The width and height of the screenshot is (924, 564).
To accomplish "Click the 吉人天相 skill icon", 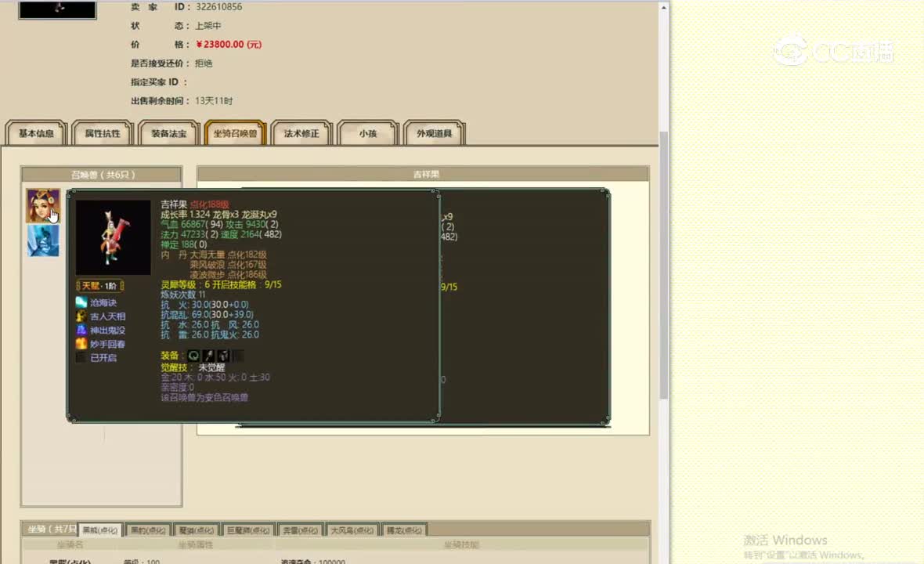I will [x=81, y=316].
